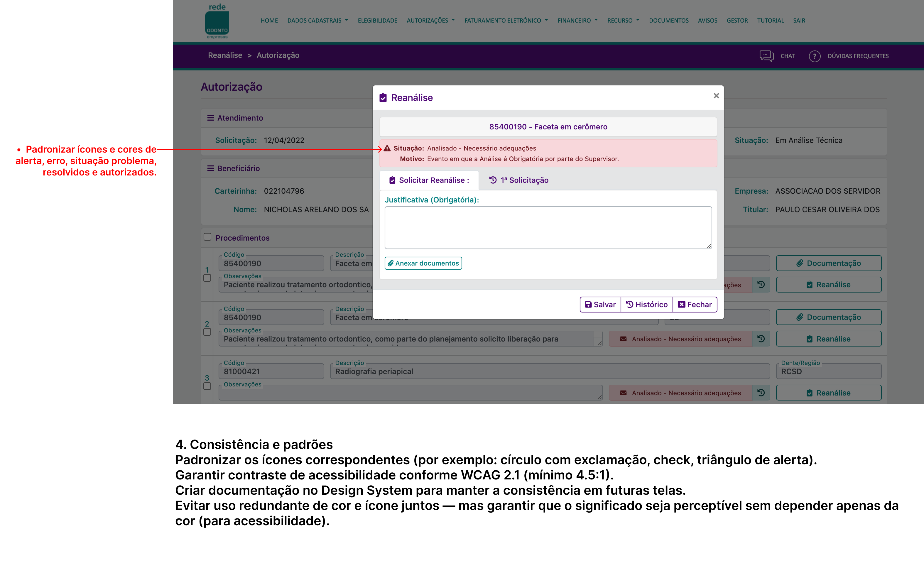
Task: Click the Atendimento section hamburger icon
Action: (x=210, y=118)
